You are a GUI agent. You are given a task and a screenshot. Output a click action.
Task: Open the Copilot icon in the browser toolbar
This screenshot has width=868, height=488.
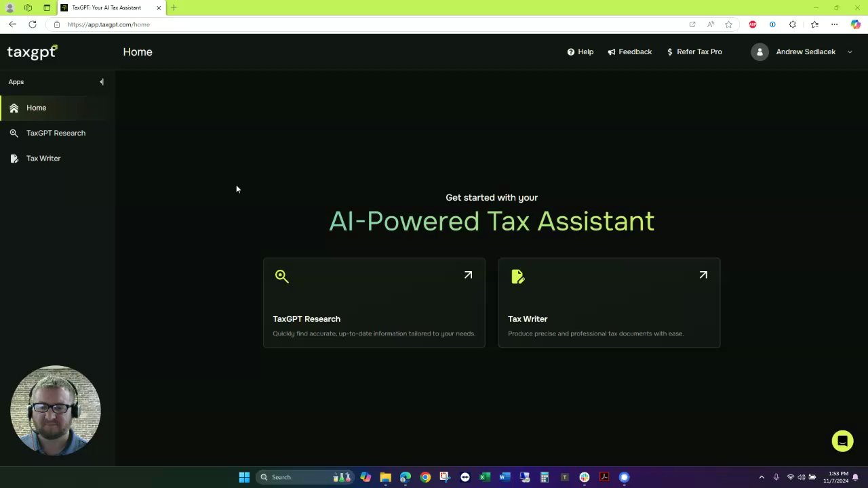pyautogui.click(x=856, y=24)
